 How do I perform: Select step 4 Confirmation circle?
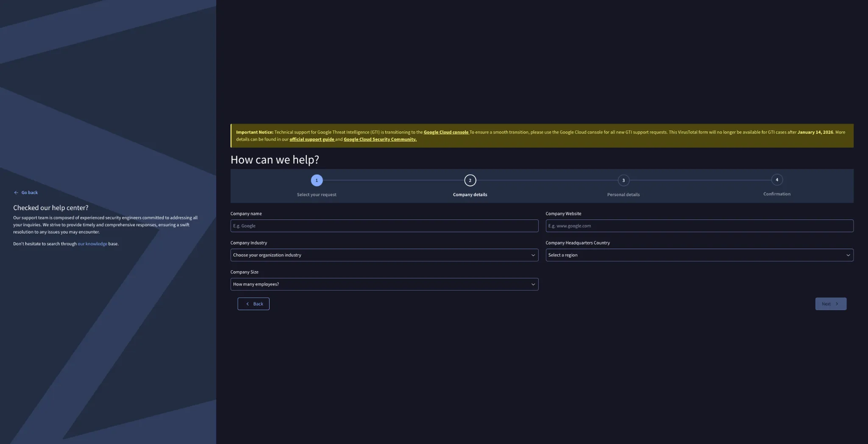[777, 180]
